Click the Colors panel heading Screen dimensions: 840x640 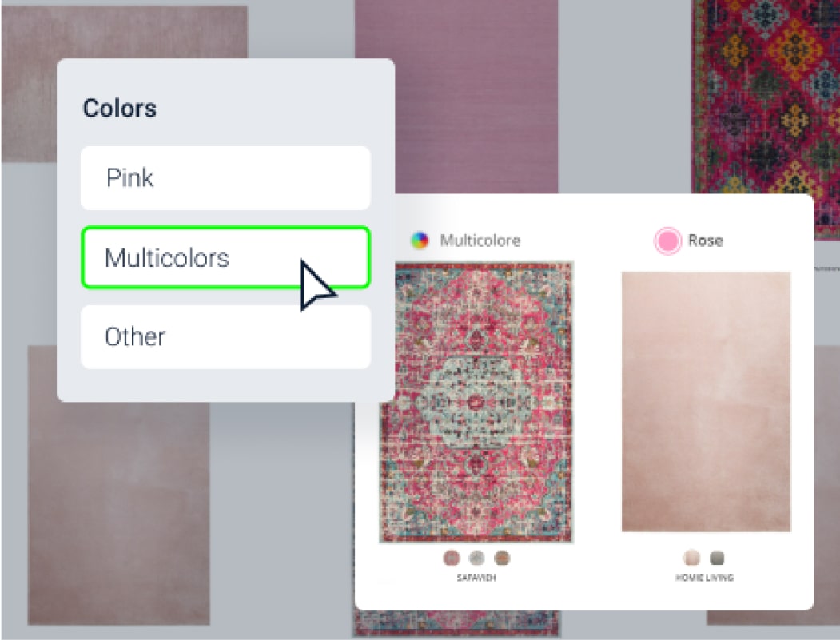[119, 109]
